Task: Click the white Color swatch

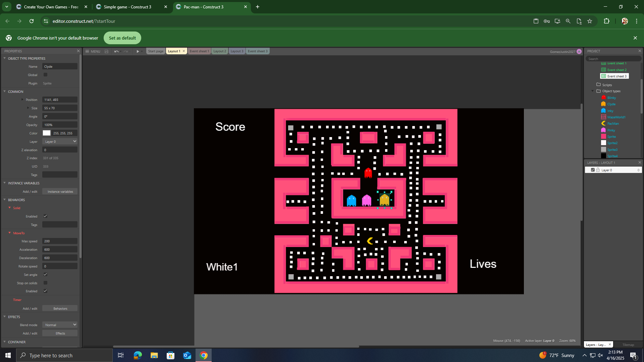Action: pyautogui.click(x=47, y=133)
